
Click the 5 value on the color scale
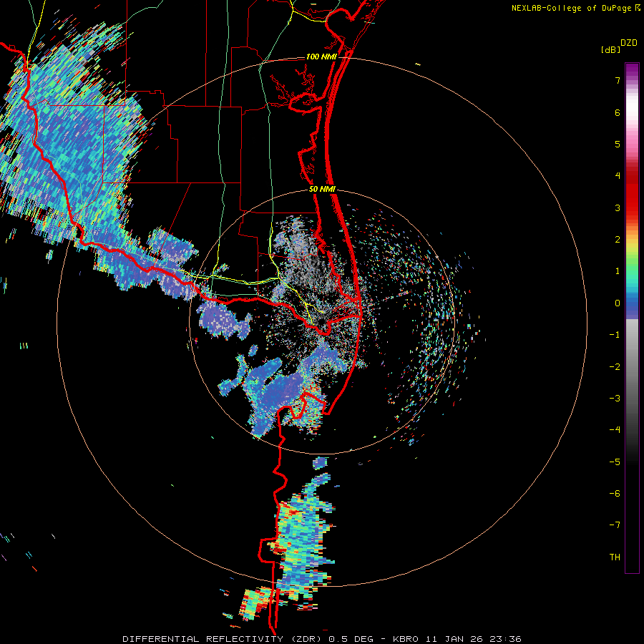click(x=618, y=144)
